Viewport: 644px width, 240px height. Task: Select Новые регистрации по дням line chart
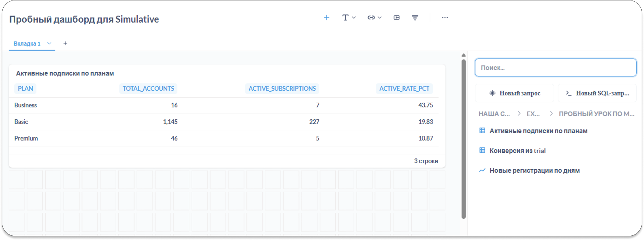(x=534, y=170)
